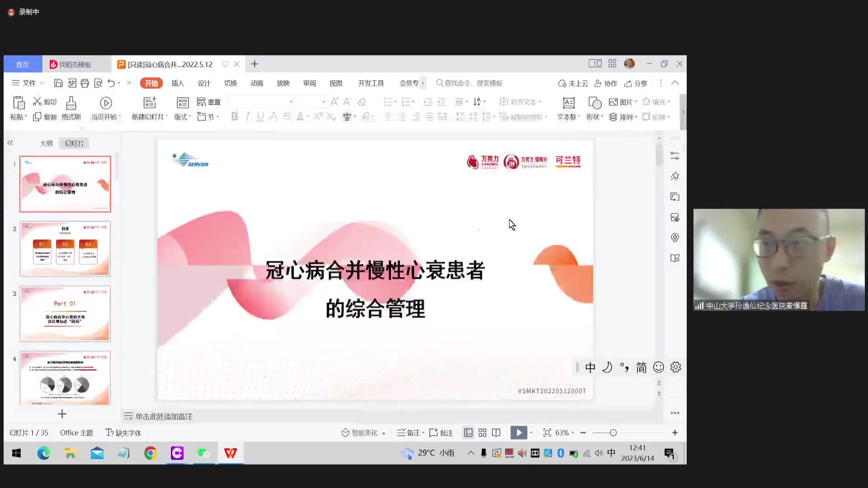Click the Share (分享) button
The width and height of the screenshot is (868, 488).
(636, 83)
